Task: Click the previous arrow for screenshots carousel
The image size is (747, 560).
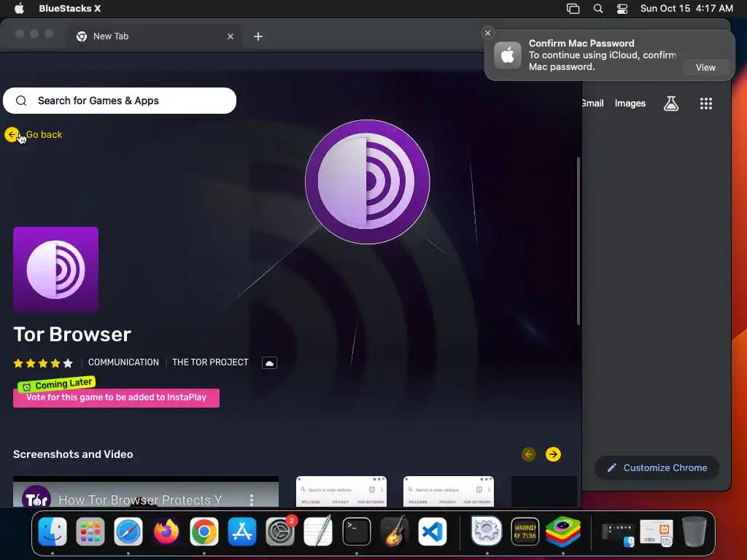Action: [x=528, y=454]
